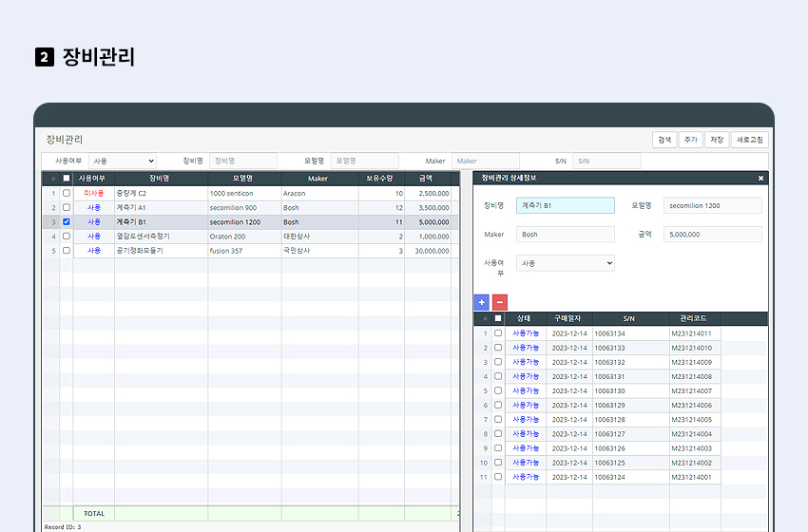The image size is (808, 532).
Task: Select the 30,000,000 amount cell
Action: pyautogui.click(x=428, y=251)
